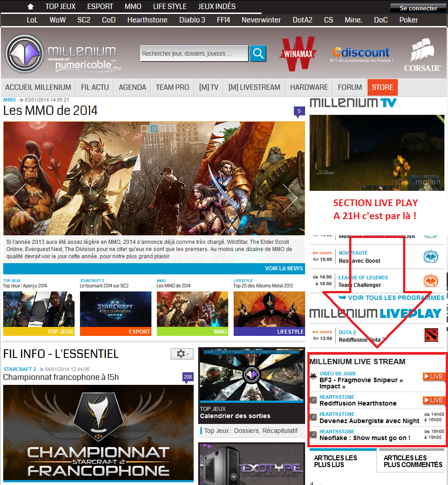Open the Cdiscount sponsor logo
The width and height of the screenshot is (448, 485).
coord(361,54)
